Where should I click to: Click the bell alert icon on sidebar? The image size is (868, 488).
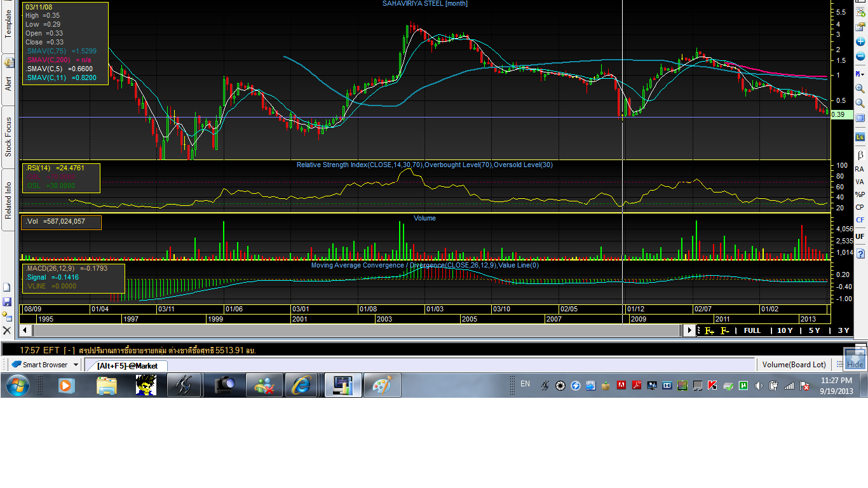point(9,62)
